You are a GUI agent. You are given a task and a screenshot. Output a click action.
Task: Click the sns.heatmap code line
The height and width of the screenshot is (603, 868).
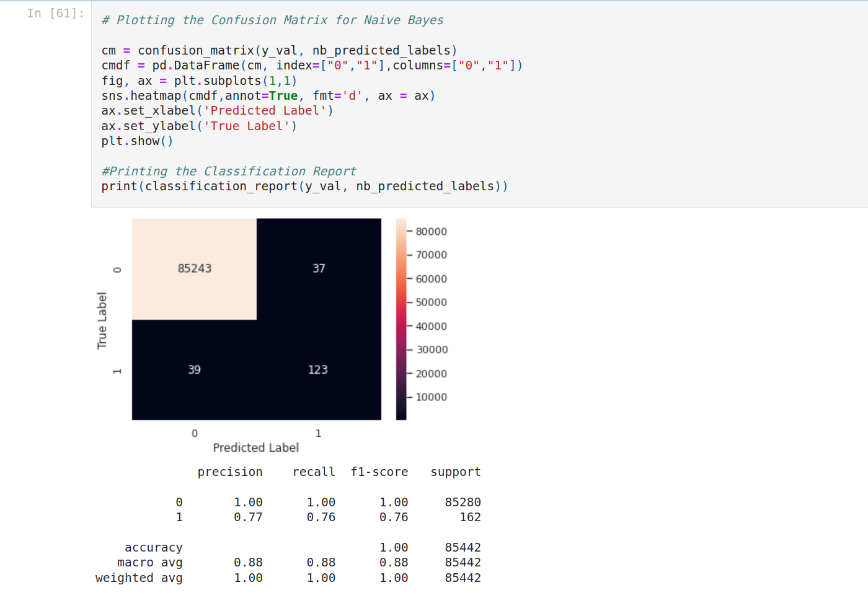(x=268, y=95)
